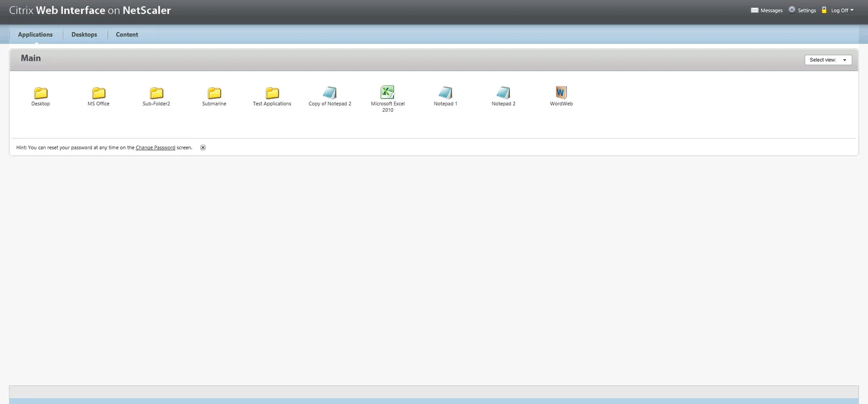Click the "WordWeb" label text
The height and width of the screenshot is (404, 868).
click(561, 104)
